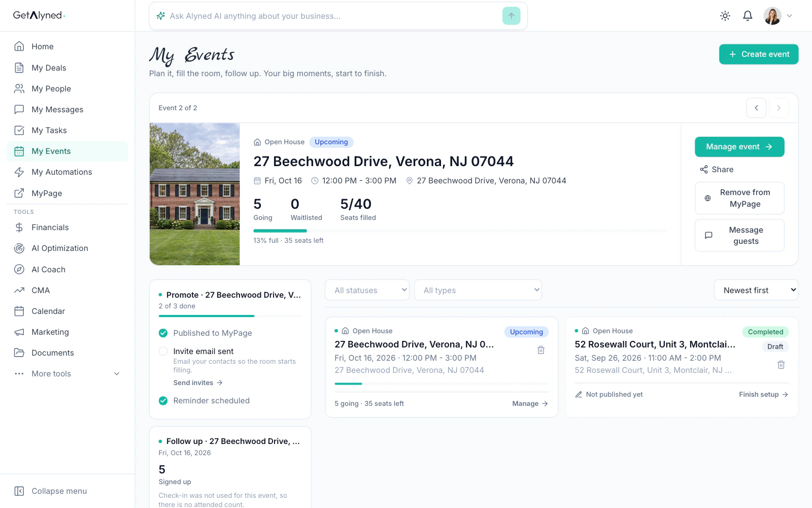The width and height of the screenshot is (812, 508).
Task: Open My Messages in sidebar
Action: point(67,110)
